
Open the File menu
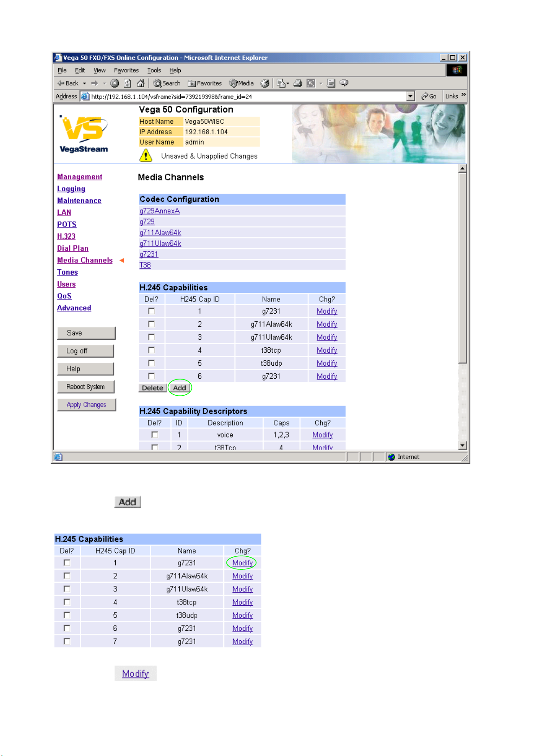[62, 70]
